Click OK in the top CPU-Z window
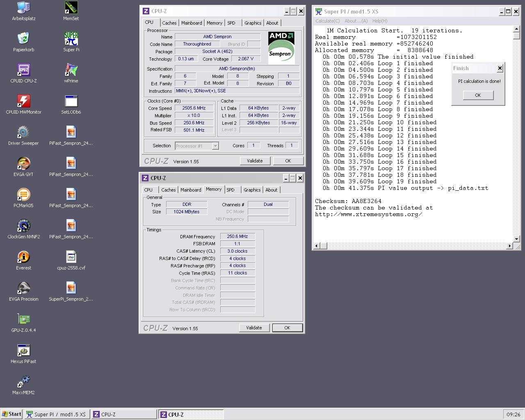This screenshot has width=525, height=420. (288, 161)
